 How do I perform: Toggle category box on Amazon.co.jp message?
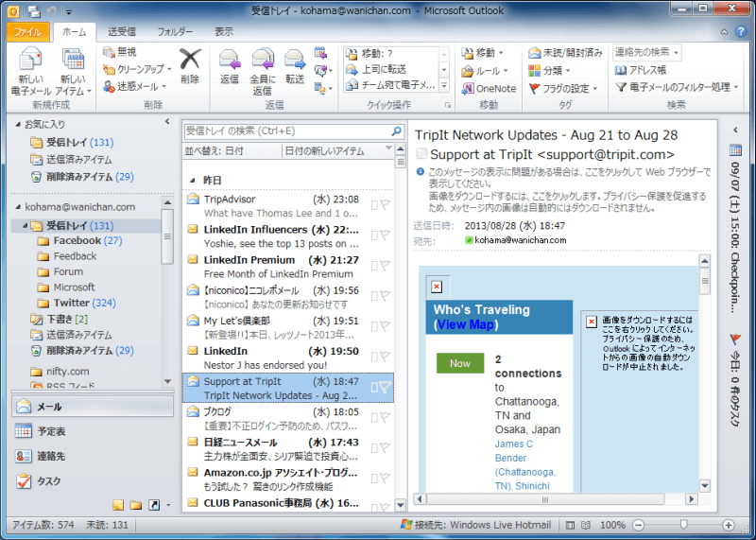point(374,479)
